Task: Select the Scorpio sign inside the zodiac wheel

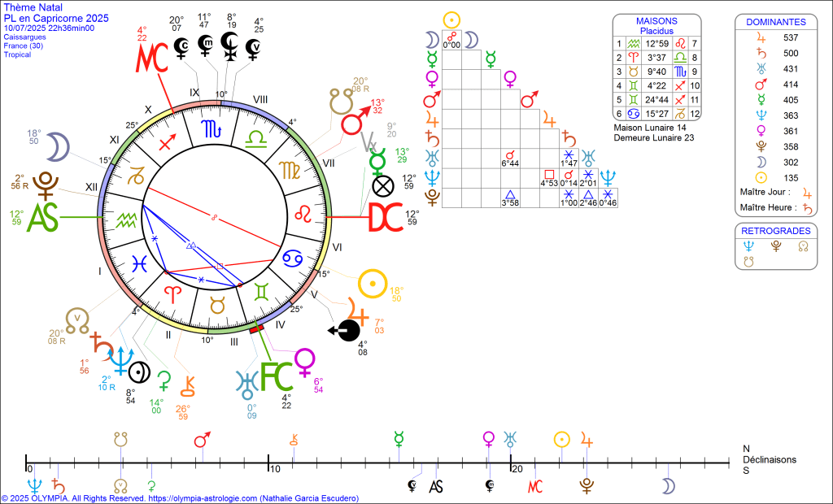Action: pyautogui.click(x=212, y=128)
